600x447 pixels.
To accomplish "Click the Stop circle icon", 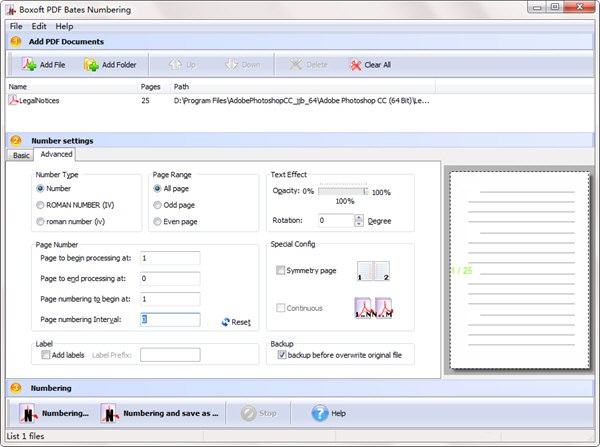I will (x=248, y=413).
